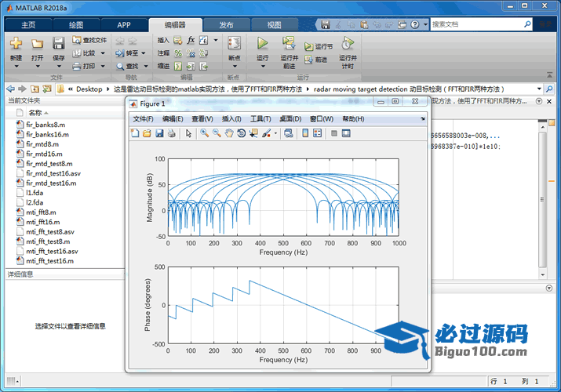Click the Breakpoints (断点) icon
Viewport: 561px width, 392px height.
tap(235, 43)
